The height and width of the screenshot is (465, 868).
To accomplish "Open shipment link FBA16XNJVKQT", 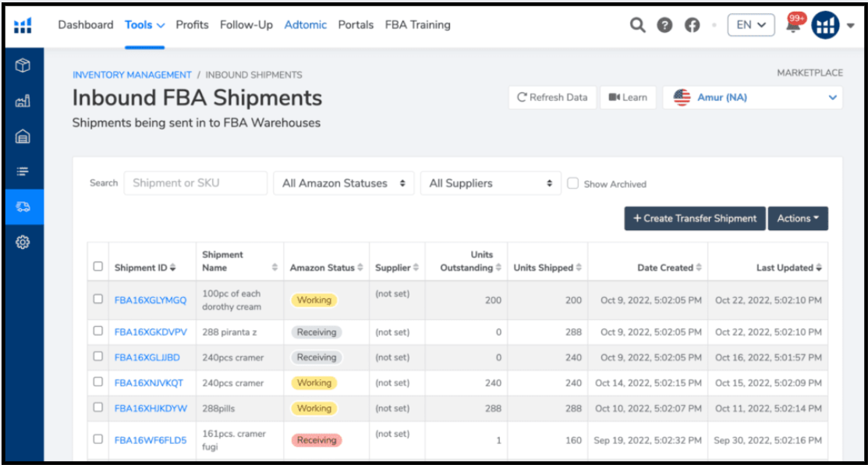I will (x=149, y=383).
